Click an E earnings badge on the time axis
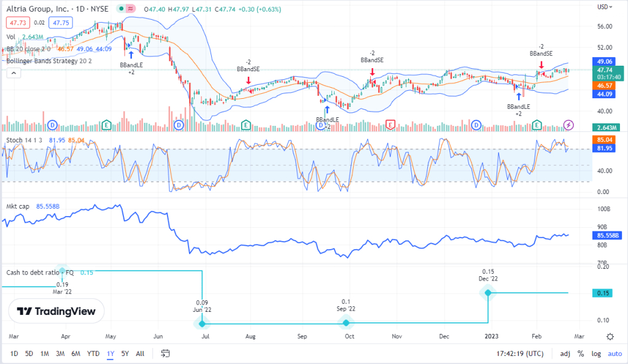Viewport: 628px width, 364px height. click(x=106, y=125)
